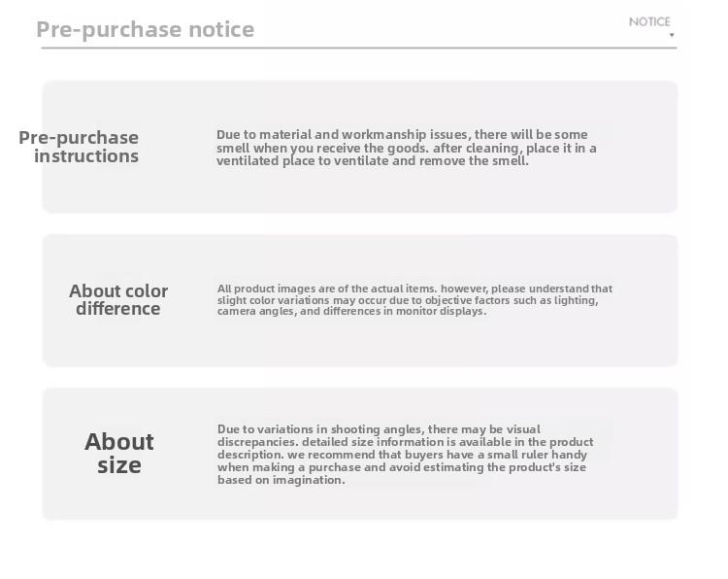Click the paragraph about smell after receiving goods
The width and height of the screenshot is (728, 579).
click(407, 148)
